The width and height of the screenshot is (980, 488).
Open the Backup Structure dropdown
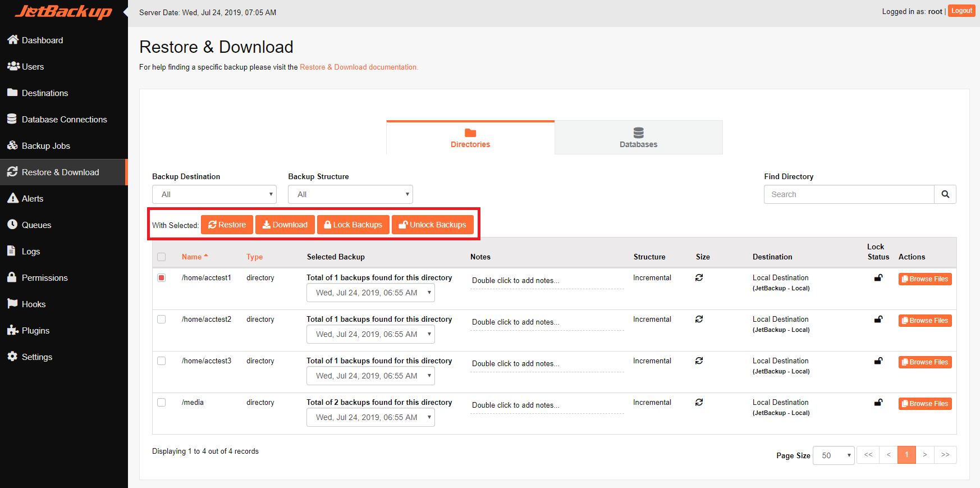pyautogui.click(x=350, y=194)
